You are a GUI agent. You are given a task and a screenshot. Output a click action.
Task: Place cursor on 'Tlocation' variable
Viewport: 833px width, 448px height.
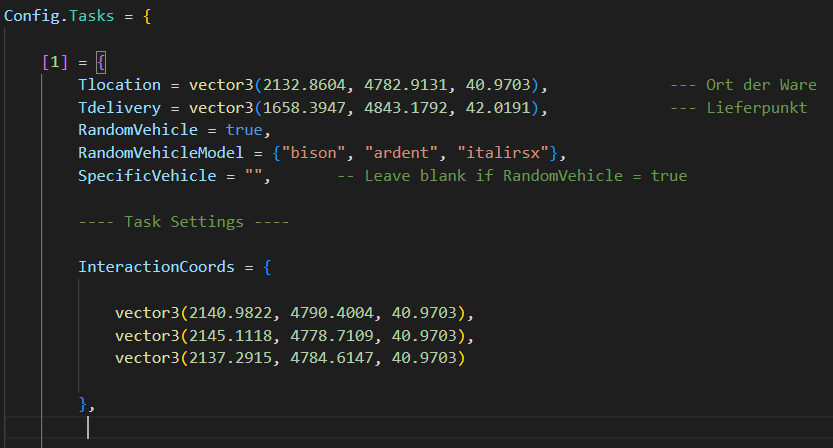[120, 85]
